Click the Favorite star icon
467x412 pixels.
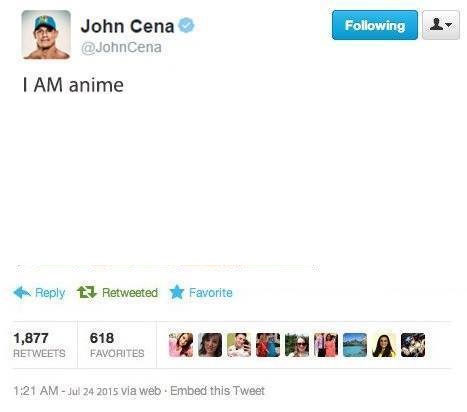[x=177, y=292]
